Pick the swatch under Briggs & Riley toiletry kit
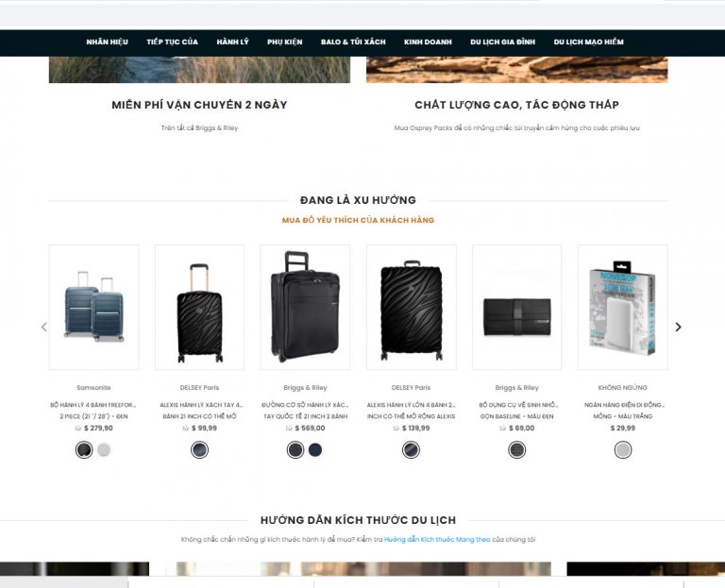Screen dimensions: 725x588 (x=517, y=450)
